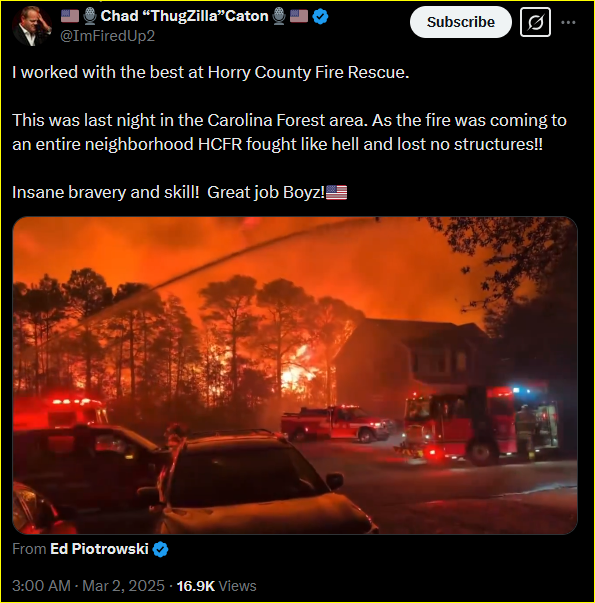Click the 'Insane bravery and skill!' line
The image size is (595, 603).
click(x=106, y=192)
